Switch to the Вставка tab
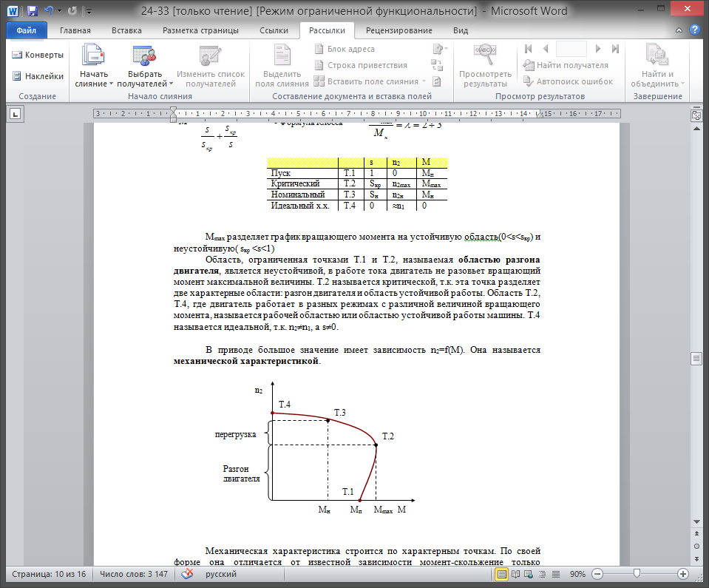 pos(126,30)
